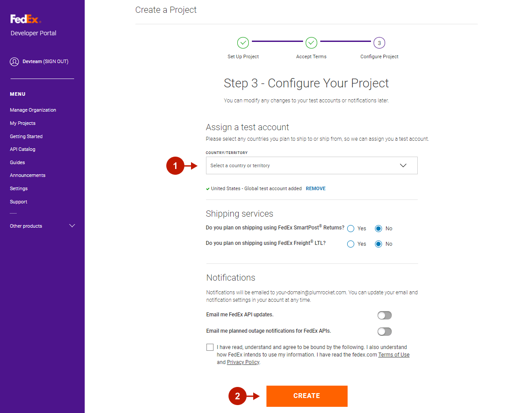The width and height of the screenshot is (532, 413).
Task: Click the orange CREATE button
Action: (307, 396)
